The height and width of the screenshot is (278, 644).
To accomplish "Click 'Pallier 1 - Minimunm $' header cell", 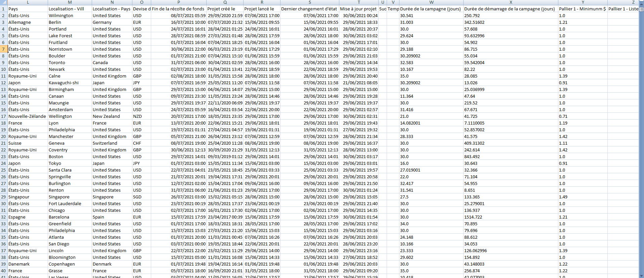I will click(583, 9).
